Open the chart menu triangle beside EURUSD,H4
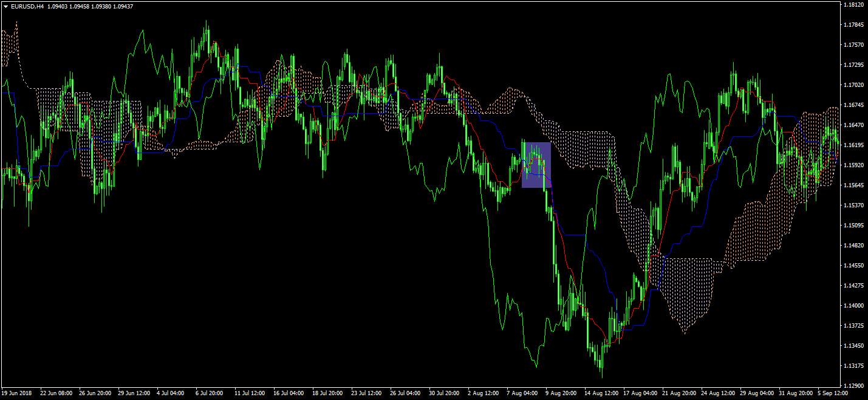 coord(5,6)
